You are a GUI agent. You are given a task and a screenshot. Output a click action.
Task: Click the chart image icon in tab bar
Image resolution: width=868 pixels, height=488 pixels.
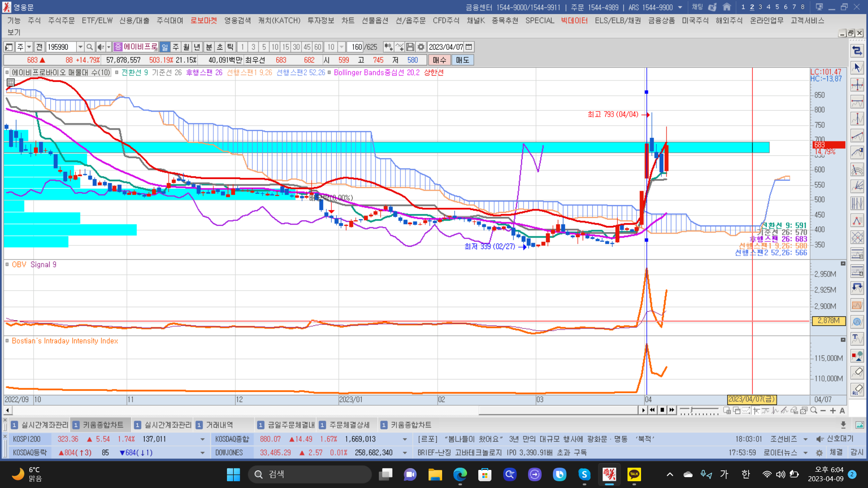coord(859,425)
